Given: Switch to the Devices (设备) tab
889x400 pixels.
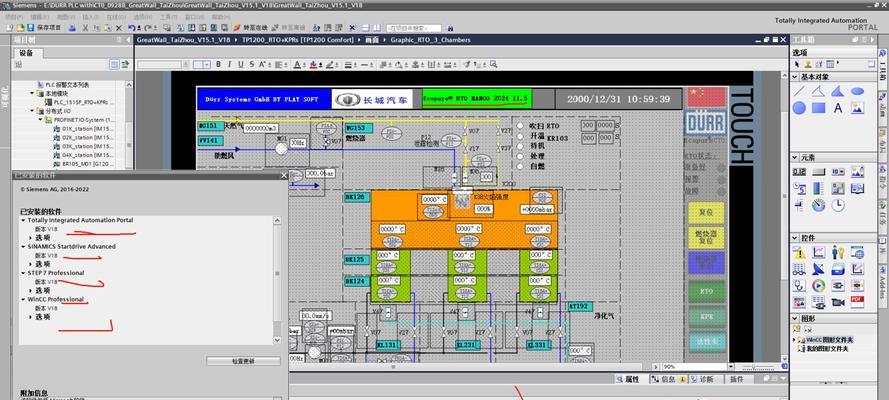Looking at the screenshot, I should [x=27, y=53].
